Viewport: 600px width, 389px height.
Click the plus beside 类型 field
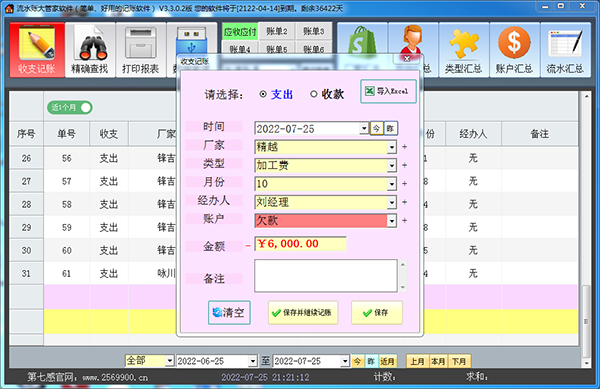coord(404,165)
